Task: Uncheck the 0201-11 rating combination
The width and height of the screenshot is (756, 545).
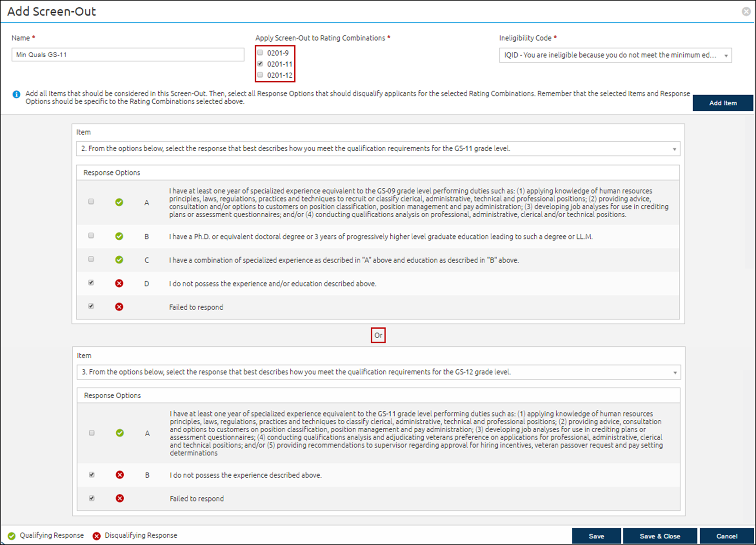Action: 260,63
